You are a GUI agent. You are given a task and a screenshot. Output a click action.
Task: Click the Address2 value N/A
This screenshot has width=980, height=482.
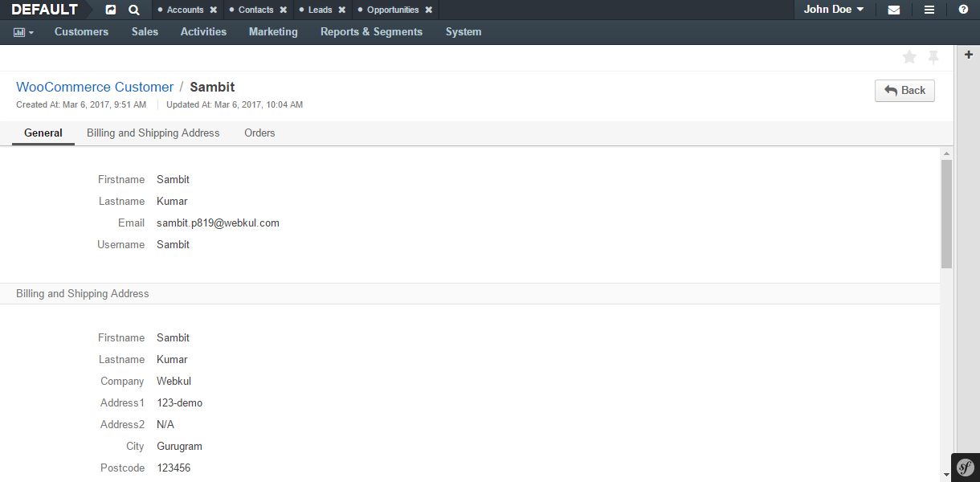pos(165,424)
